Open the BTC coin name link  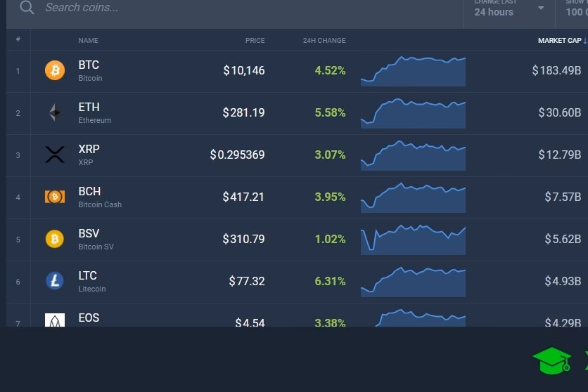click(x=89, y=65)
